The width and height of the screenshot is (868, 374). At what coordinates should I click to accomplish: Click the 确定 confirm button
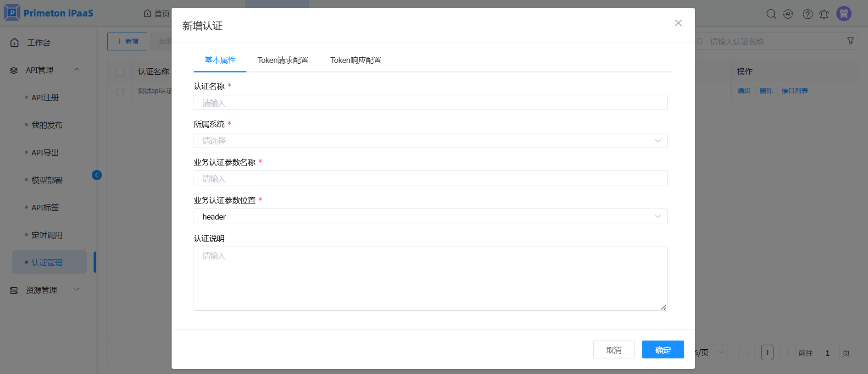point(662,350)
